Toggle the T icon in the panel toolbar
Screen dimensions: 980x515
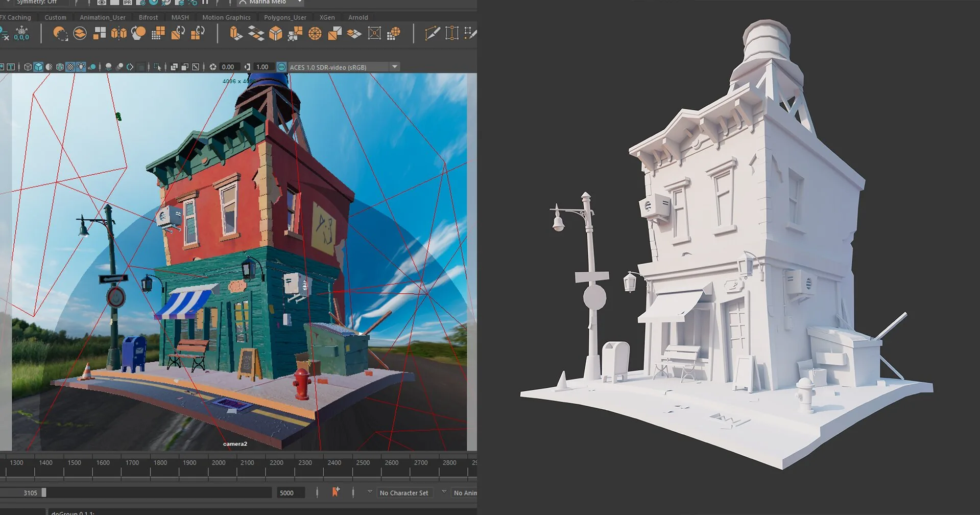pos(10,67)
